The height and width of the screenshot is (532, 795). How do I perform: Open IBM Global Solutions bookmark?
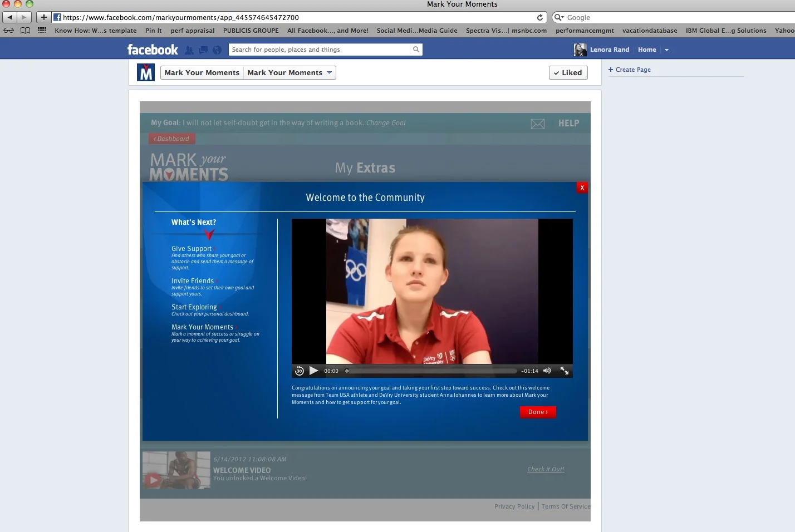click(x=726, y=31)
